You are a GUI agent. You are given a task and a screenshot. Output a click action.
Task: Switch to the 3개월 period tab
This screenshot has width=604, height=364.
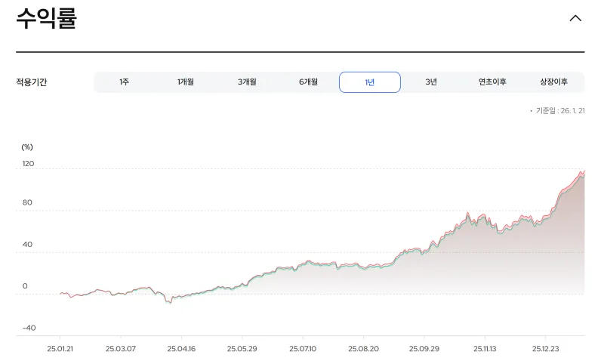pyautogui.click(x=247, y=82)
